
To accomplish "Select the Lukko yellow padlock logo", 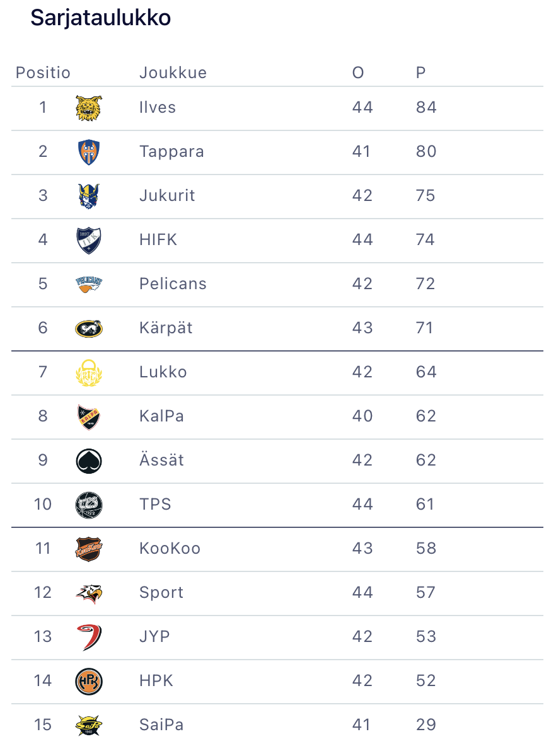I will click(88, 372).
